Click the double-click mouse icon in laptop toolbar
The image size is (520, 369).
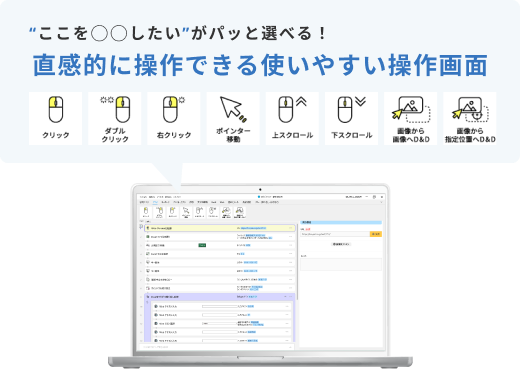[x=159, y=212]
